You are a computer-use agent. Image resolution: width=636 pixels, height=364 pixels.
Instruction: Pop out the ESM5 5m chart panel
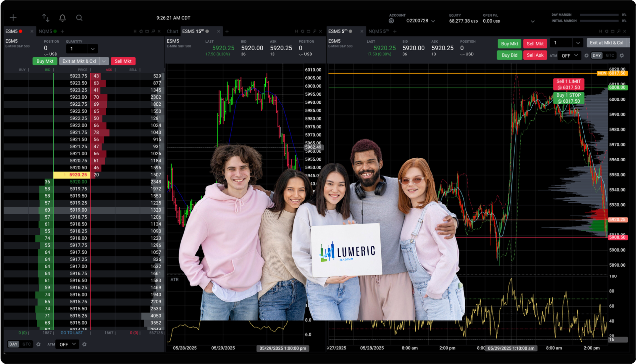point(618,31)
